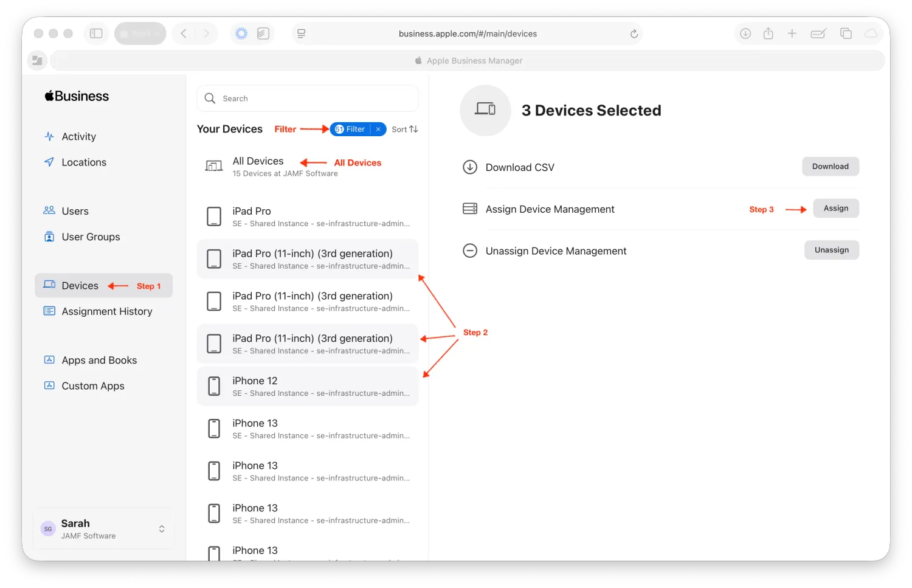
Task: Expand Sarah's account options
Action: (x=162, y=528)
